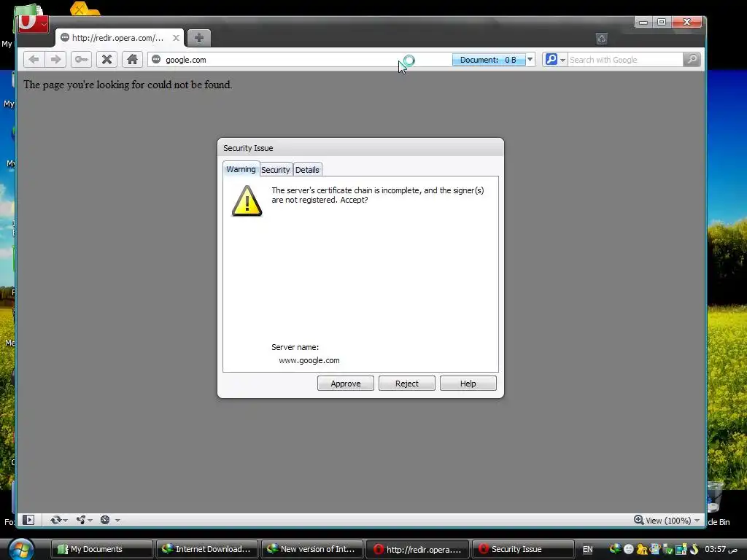The width and height of the screenshot is (747, 560).
Task: Expand the Opera Turbo dropdown arrow
Action: tap(117, 521)
